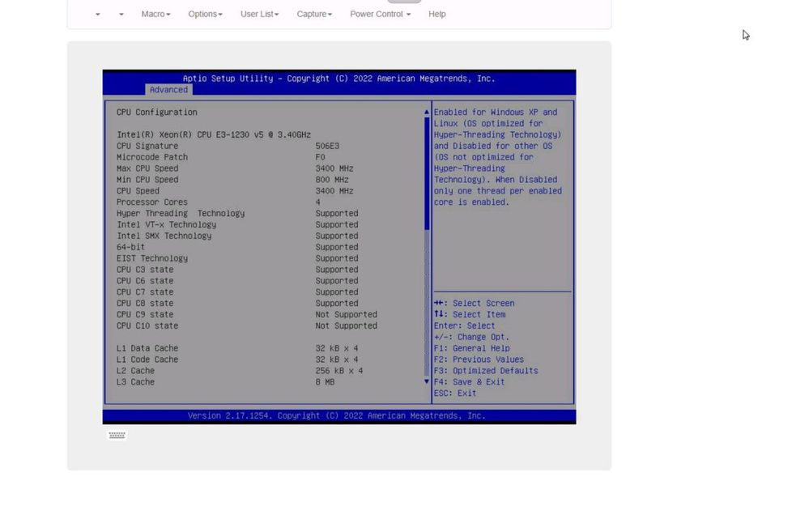Click the Help menu item
809x532 pixels.
437,14
